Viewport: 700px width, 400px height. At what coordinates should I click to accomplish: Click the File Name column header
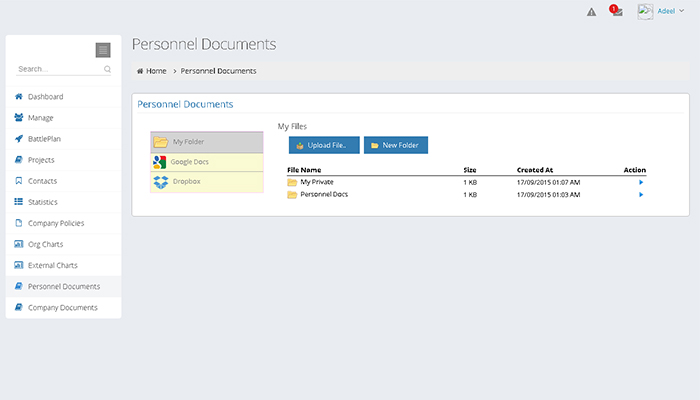pos(304,170)
